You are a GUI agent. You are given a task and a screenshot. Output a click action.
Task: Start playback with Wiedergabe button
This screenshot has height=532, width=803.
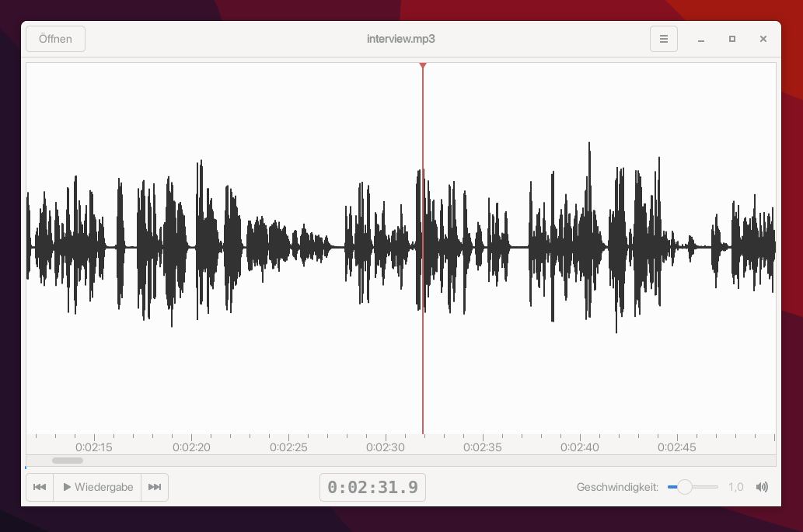tap(97, 487)
